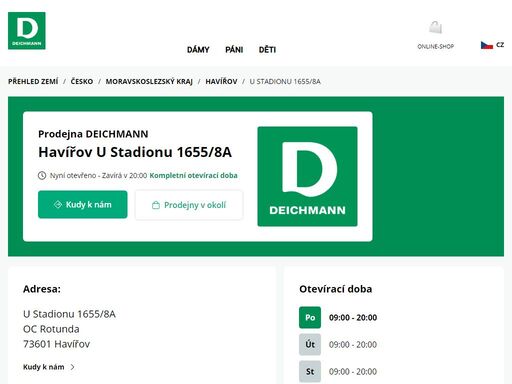Click the Deichmann logo in header
The image size is (512, 384).
(x=27, y=31)
